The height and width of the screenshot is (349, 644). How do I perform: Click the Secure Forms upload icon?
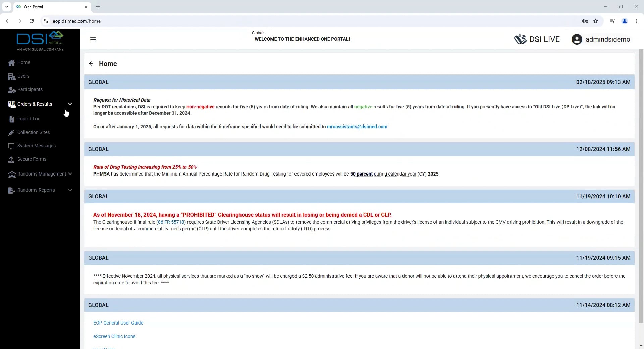(x=11, y=159)
